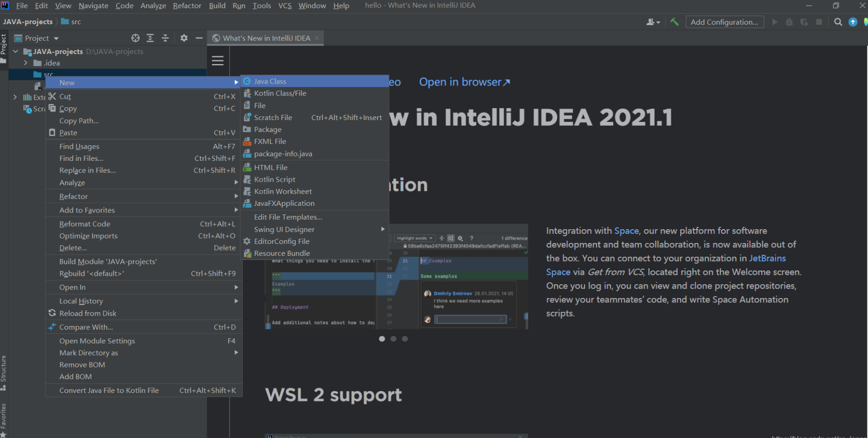This screenshot has height=438, width=868.
Task: Click Compare With arrows icon
Action: [52, 326]
